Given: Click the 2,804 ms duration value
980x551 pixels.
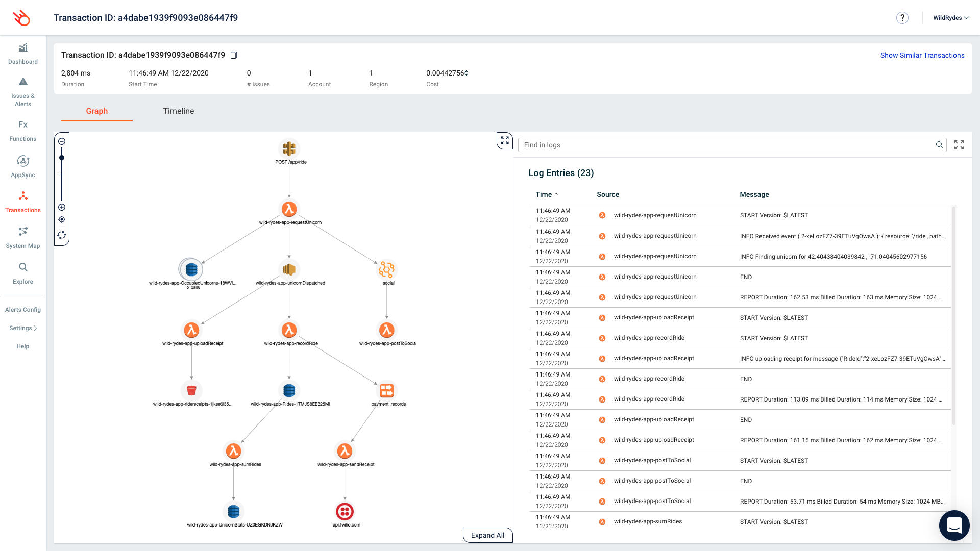Looking at the screenshot, I should 76,73.
